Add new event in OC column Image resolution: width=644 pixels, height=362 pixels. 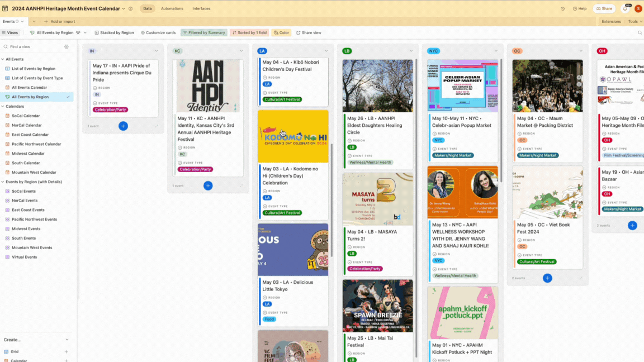pyautogui.click(x=547, y=278)
